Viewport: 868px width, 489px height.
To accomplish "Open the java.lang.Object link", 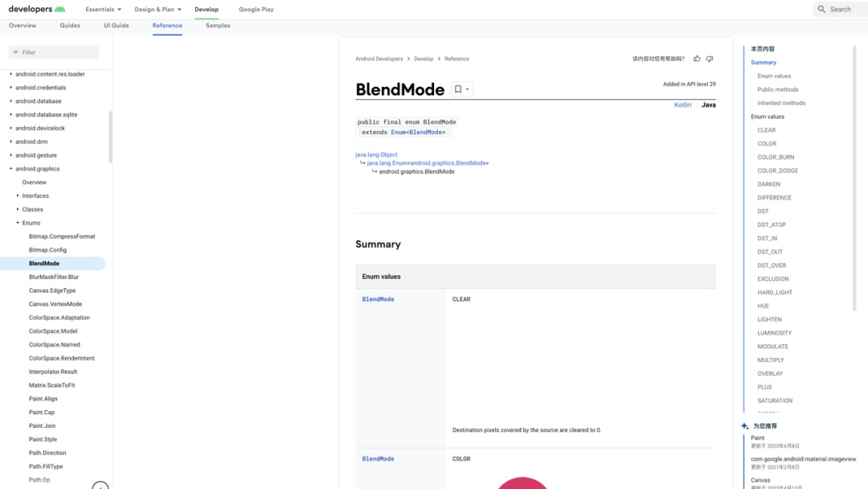I will point(376,154).
